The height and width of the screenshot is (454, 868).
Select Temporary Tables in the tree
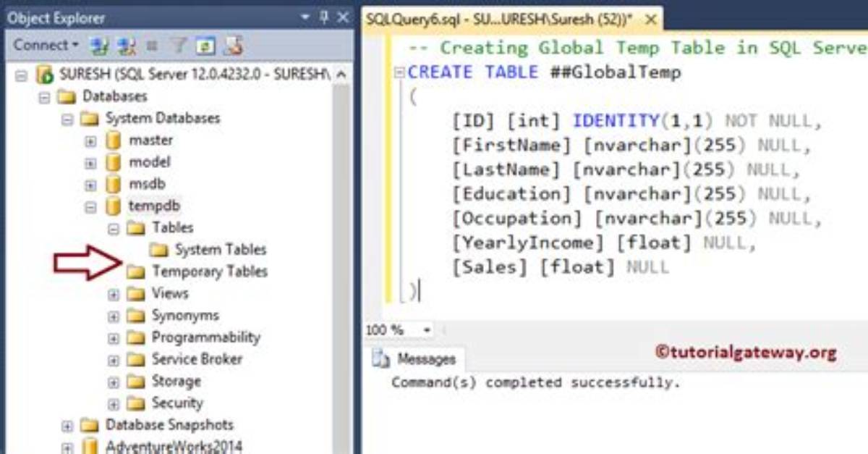pyautogui.click(x=210, y=271)
